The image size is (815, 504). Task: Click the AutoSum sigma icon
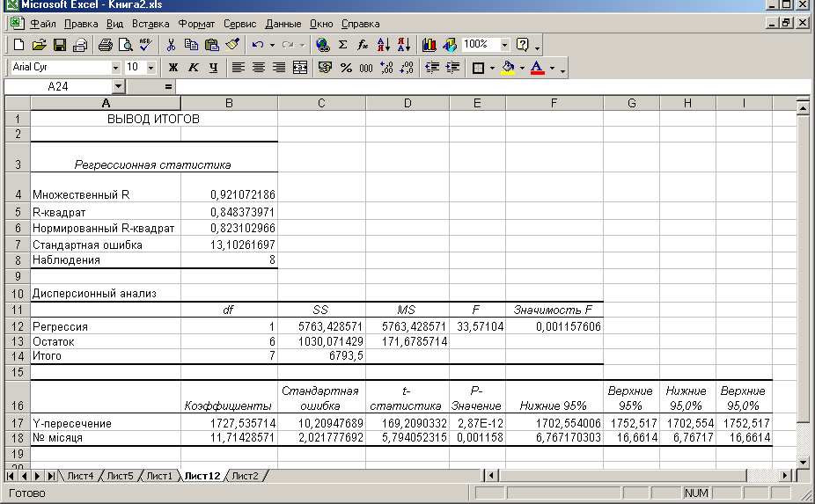click(343, 45)
